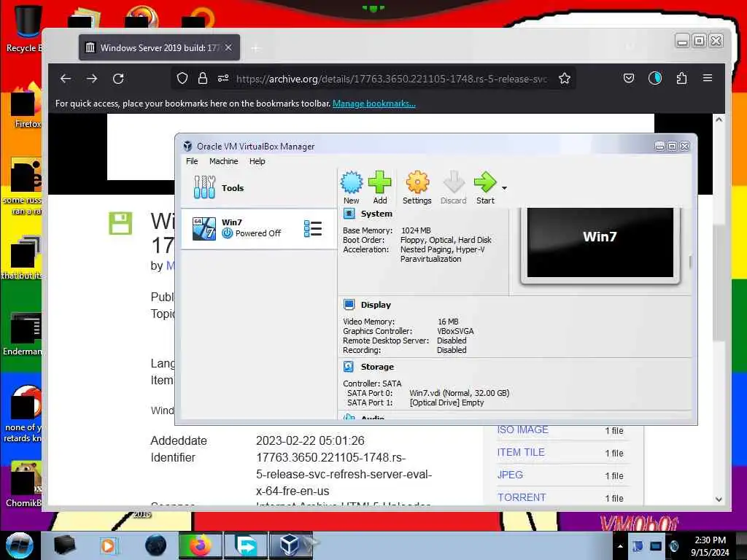
Task: Go back in Firefox with back arrow
Action: pyautogui.click(x=66, y=79)
